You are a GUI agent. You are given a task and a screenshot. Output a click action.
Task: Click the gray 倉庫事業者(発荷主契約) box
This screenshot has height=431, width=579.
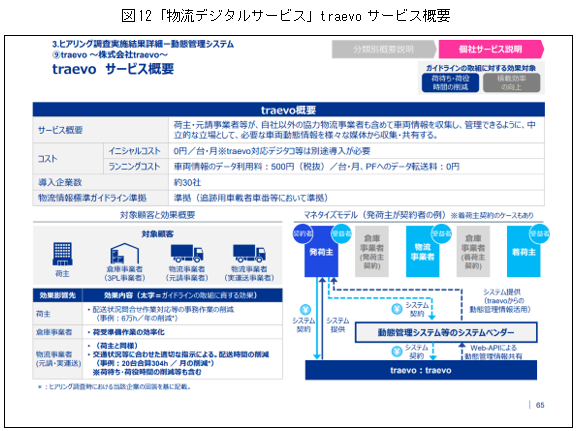(371, 252)
